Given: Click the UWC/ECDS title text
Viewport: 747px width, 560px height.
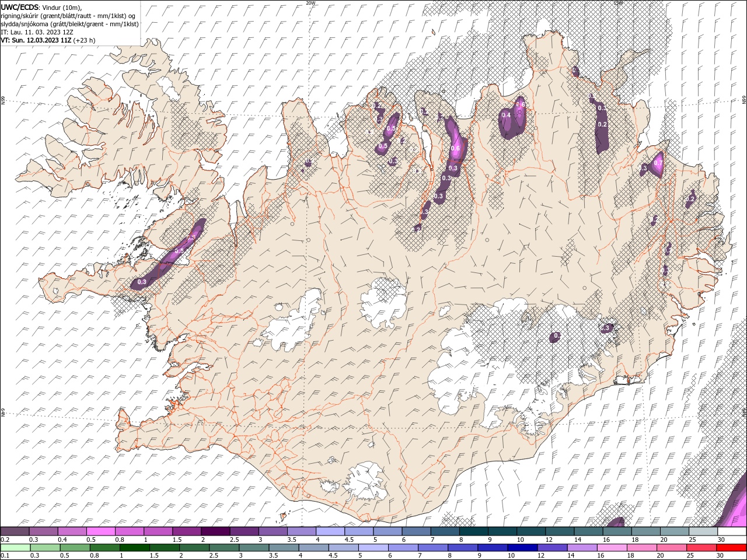Looking at the screenshot, I should pos(19,7).
